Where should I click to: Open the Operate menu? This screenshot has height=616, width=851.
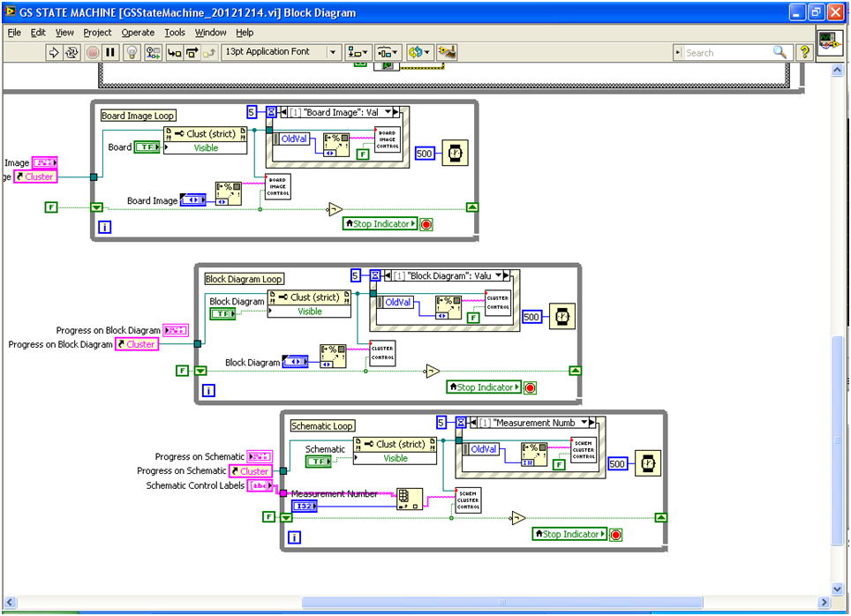coord(138,33)
